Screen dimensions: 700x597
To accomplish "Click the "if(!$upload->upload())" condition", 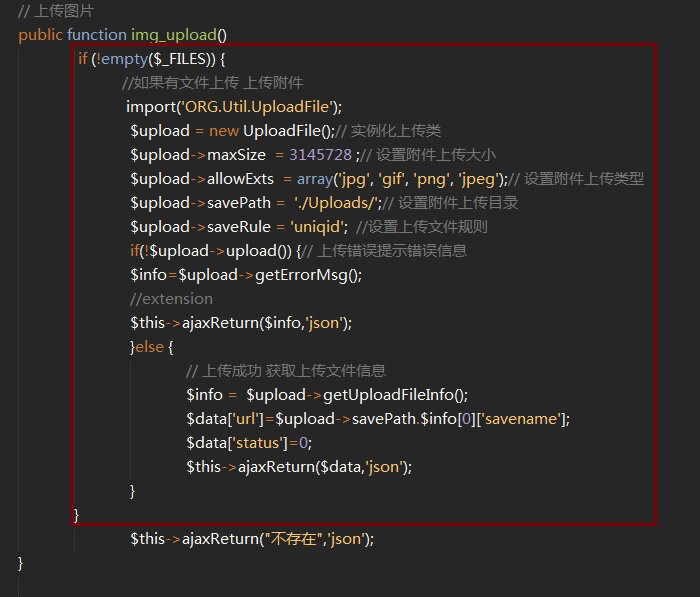I will [211, 251].
